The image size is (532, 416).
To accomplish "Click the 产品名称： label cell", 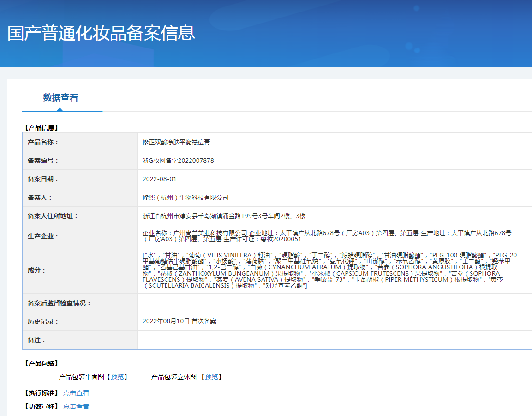I will coord(80,142).
